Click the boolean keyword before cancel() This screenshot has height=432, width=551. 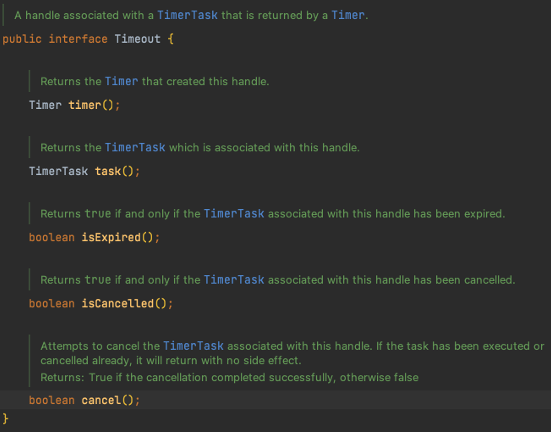pos(52,400)
